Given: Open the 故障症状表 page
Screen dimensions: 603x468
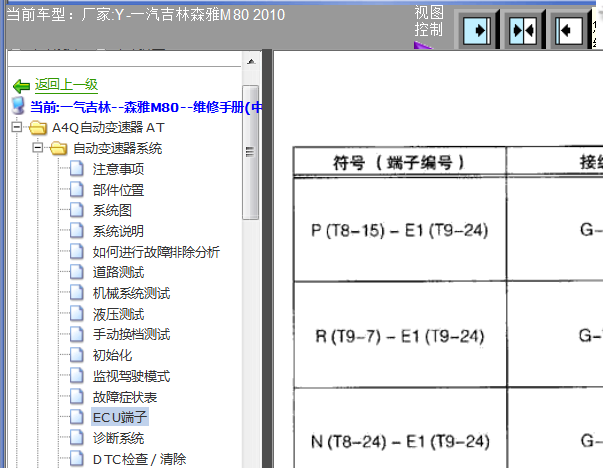Looking at the screenshot, I should [125, 397].
